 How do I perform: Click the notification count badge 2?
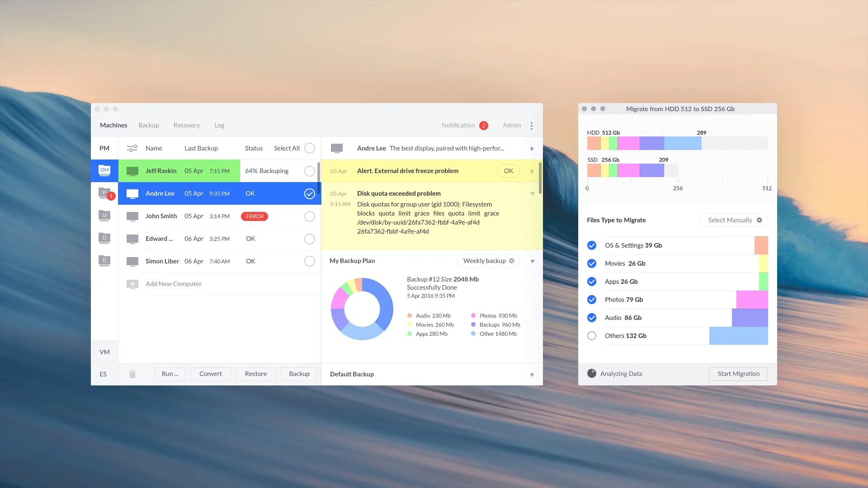tap(484, 126)
